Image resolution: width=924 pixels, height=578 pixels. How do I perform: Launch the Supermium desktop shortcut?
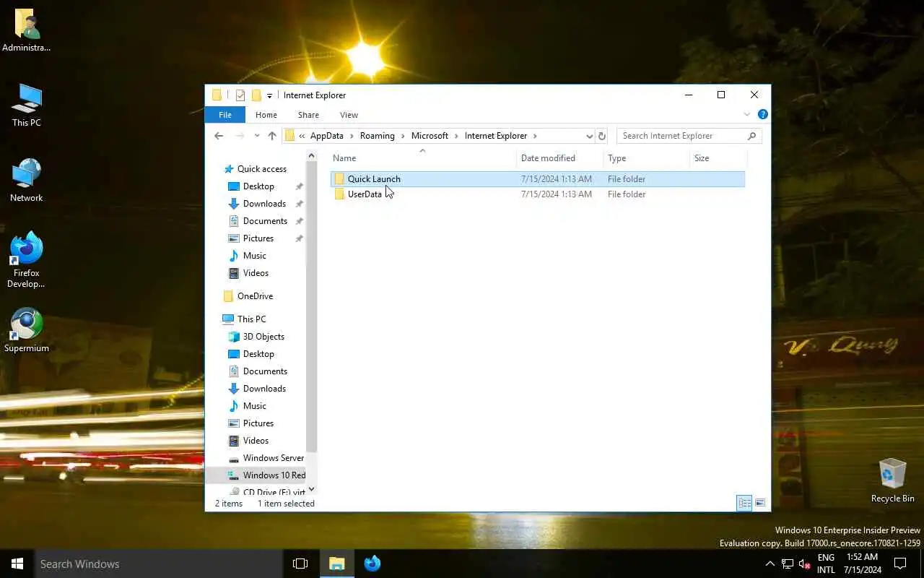[x=27, y=331]
